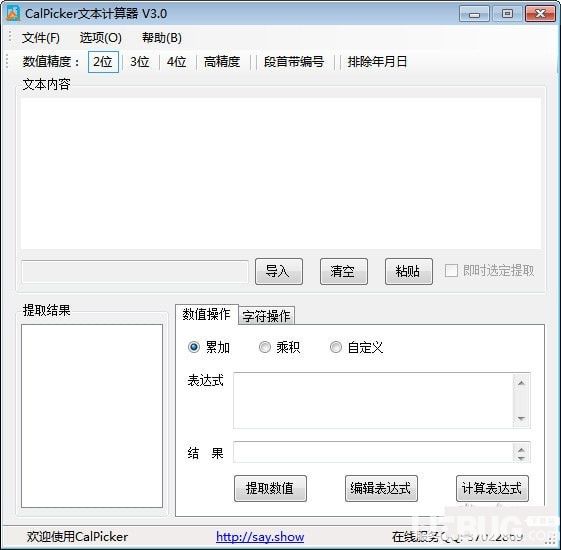
Task: Click 结果 field scroll down arrow
Action: [x=521, y=458]
